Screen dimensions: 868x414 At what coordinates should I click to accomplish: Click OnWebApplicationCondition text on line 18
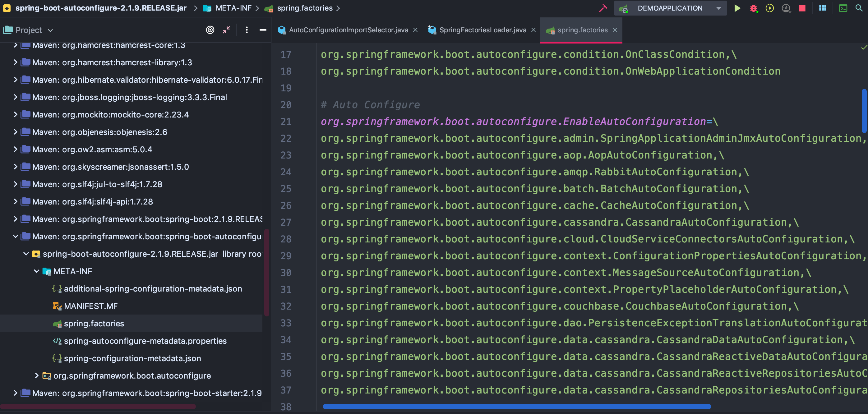coord(703,71)
